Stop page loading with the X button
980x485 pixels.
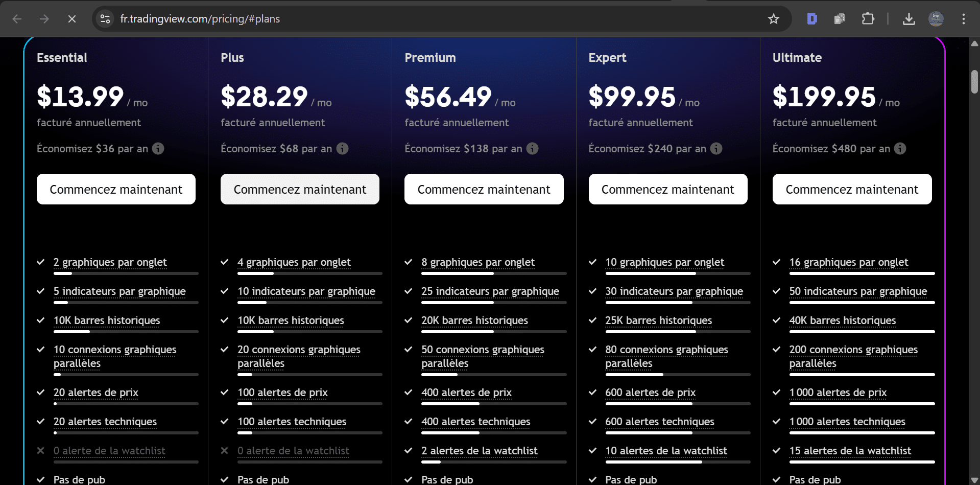[72, 19]
